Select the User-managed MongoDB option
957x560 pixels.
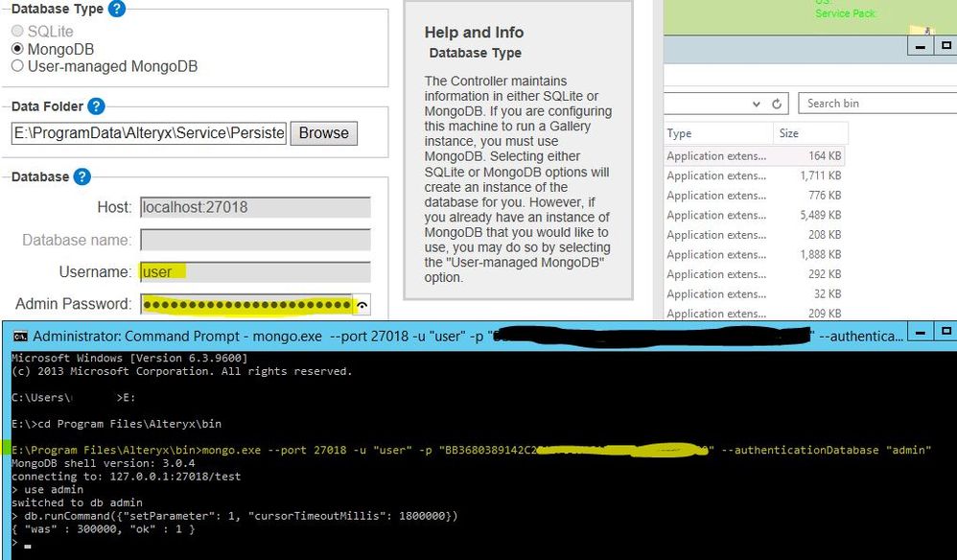point(17,65)
